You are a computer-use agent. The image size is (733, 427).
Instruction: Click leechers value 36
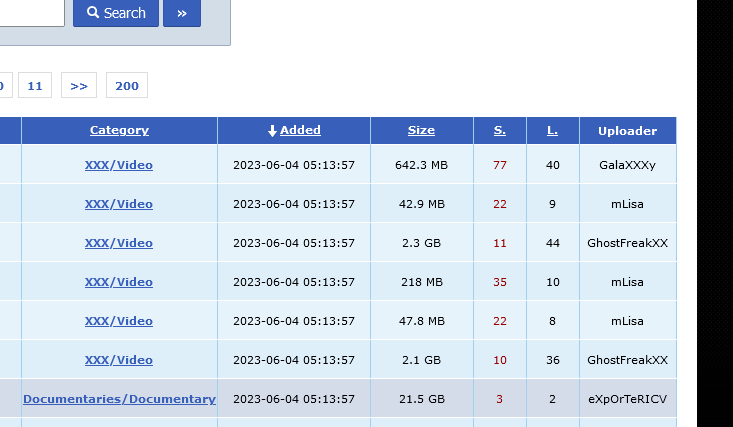[553, 360]
